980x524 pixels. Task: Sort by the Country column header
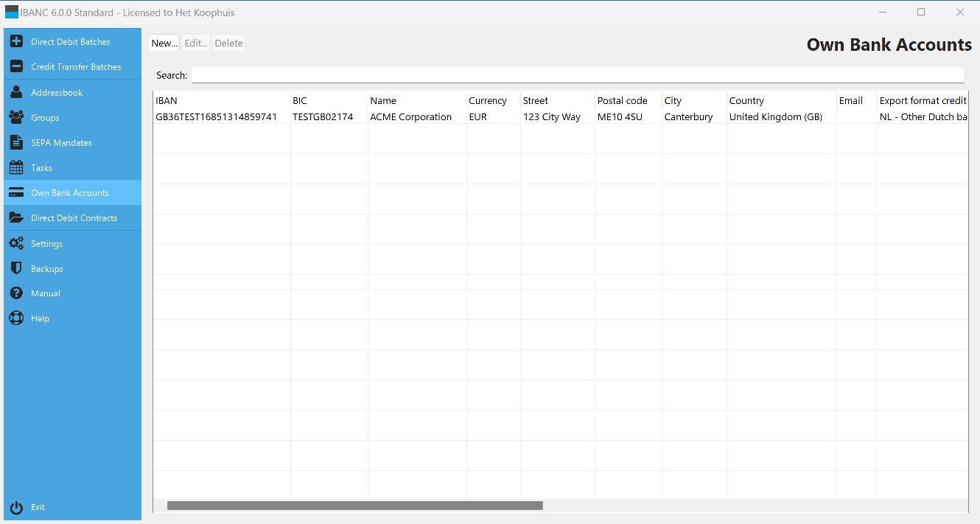[x=746, y=101]
